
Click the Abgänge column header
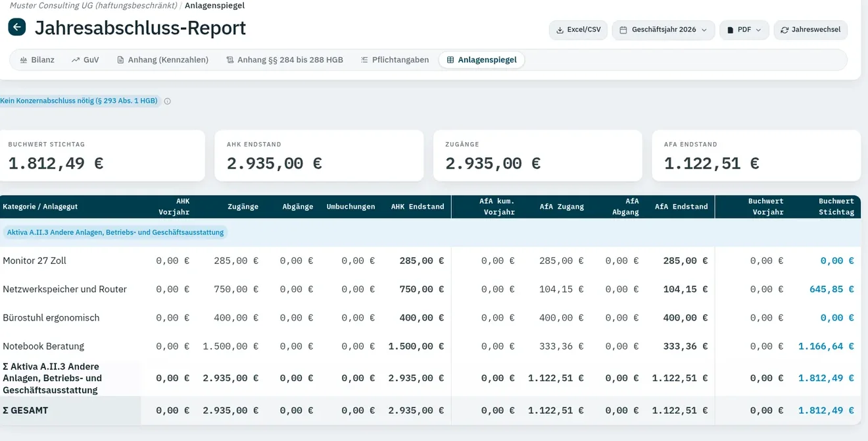[297, 207]
